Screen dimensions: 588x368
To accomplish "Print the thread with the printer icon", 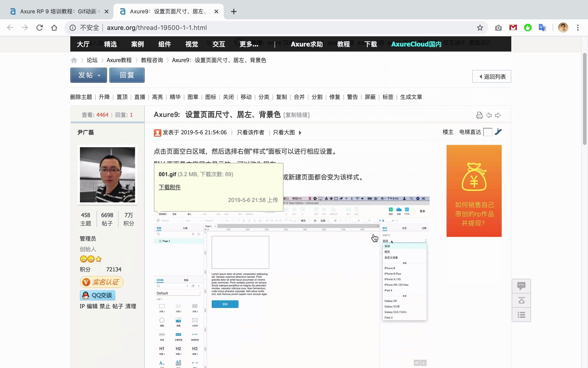I will [x=479, y=115].
